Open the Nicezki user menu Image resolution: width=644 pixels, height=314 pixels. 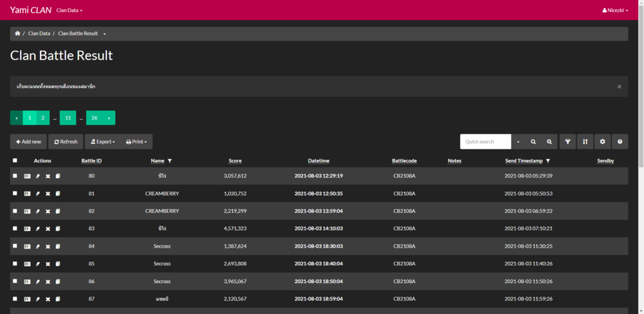(x=615, y=10)
